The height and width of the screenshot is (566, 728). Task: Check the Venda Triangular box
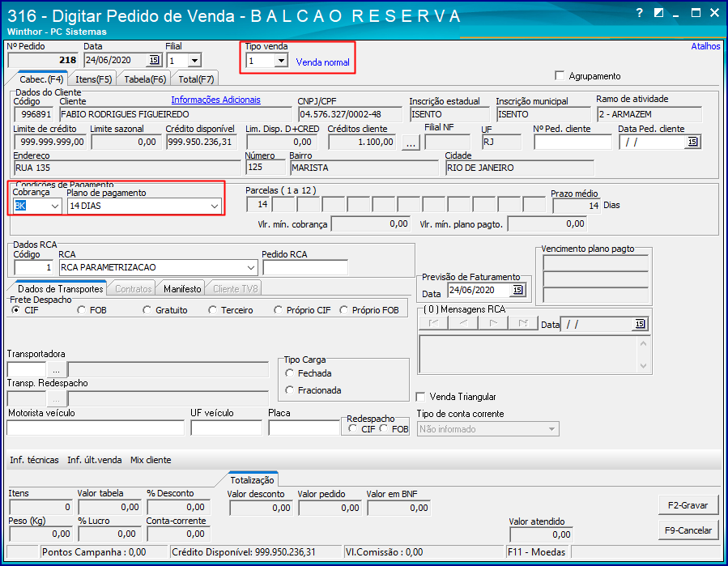click(x=420, y=397)
